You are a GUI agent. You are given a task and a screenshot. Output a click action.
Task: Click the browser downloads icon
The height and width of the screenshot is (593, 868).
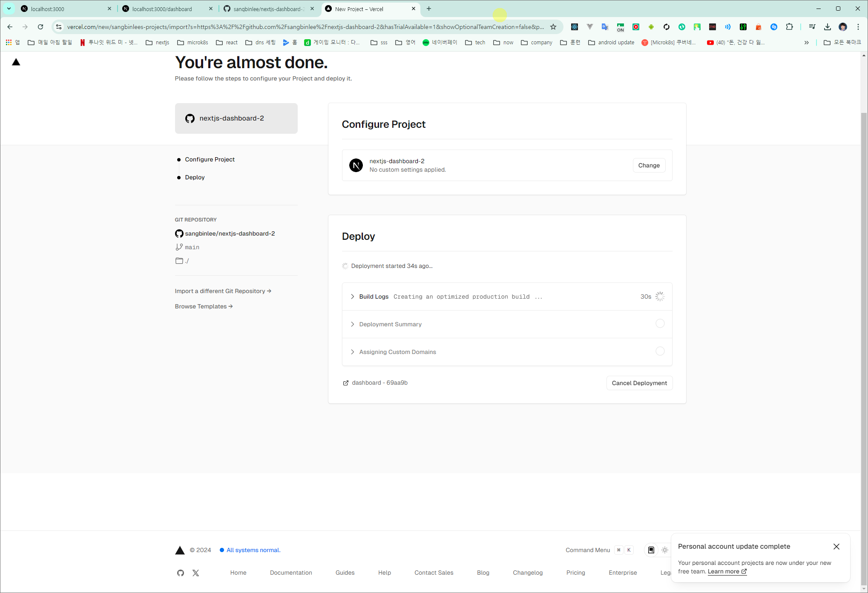pos(827,27)
